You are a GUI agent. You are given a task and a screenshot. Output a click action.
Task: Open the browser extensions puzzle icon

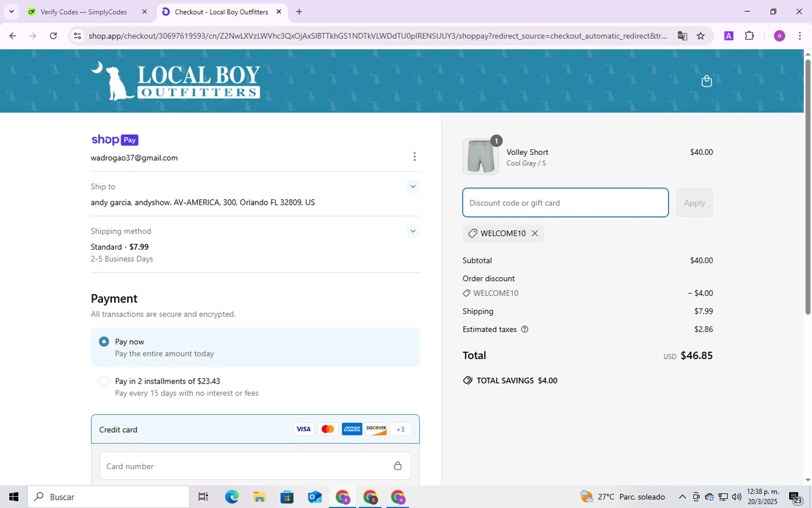point(749,36)
